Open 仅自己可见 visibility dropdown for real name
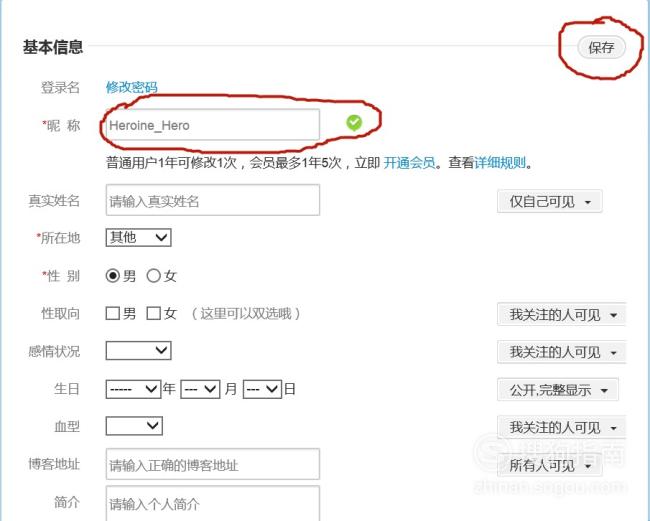650x521 pixels. [x=550, y=202]
